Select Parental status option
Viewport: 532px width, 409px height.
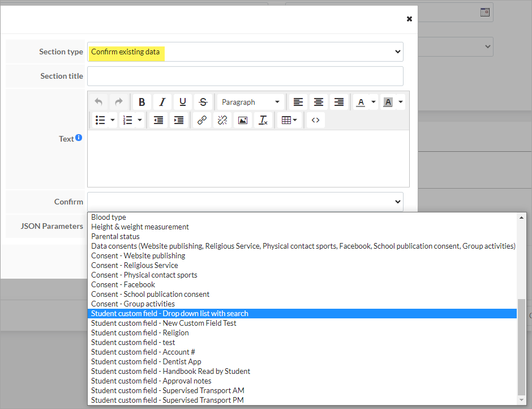pyautogui.click(x=302, y=236)
